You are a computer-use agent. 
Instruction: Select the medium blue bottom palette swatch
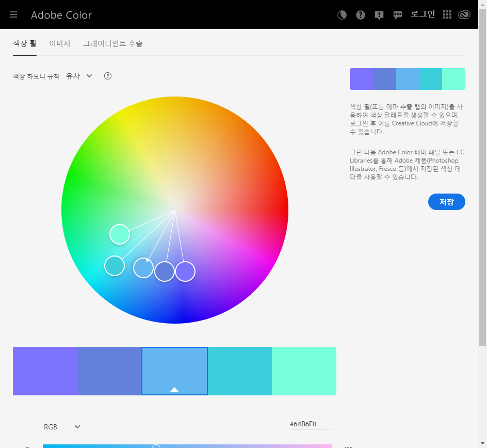[x=109, y=371]
